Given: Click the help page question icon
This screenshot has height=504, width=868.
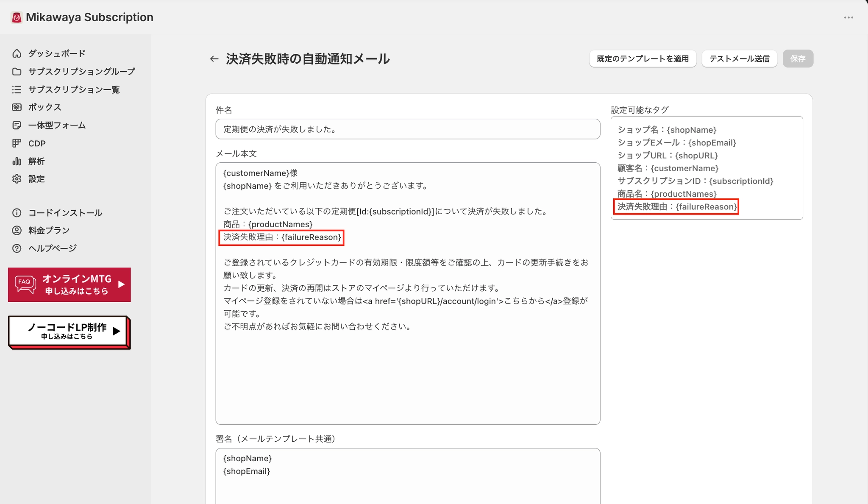Looking at the screenshot, I should (x=17, y=248).
